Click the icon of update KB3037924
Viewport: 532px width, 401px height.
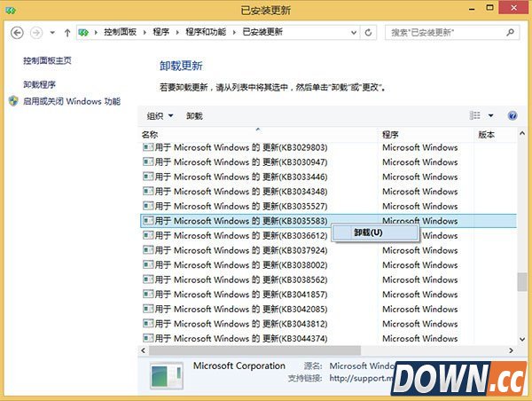click(148, 250)
